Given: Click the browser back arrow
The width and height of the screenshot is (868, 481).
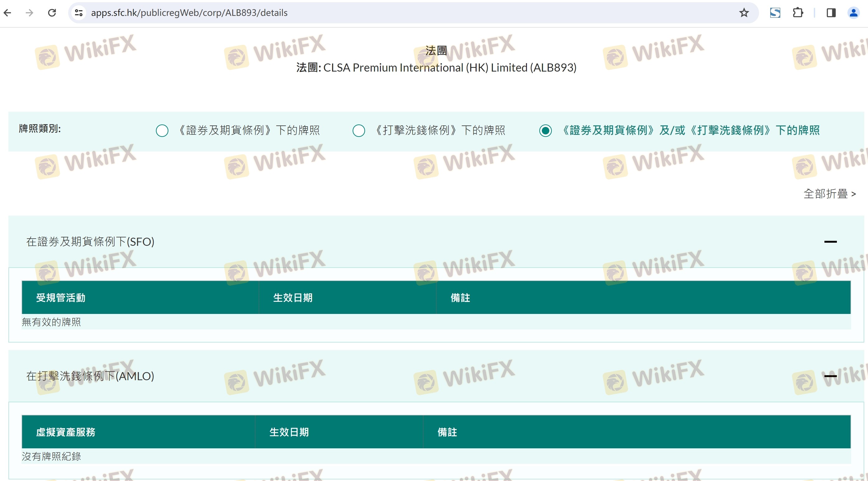Looking at the screenshot, I should tap(7, 13).
